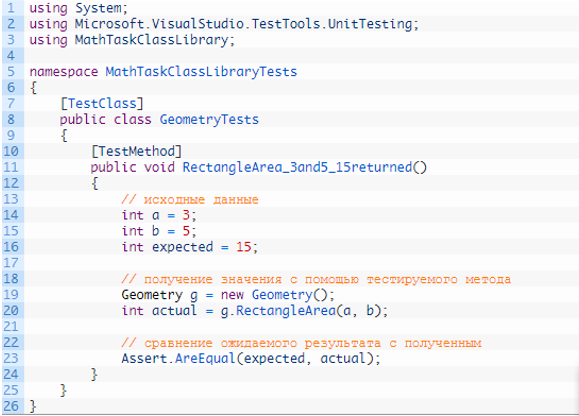Click the 'using System;' statement
The image size is (579, 416).
click(x=78, y=8)
